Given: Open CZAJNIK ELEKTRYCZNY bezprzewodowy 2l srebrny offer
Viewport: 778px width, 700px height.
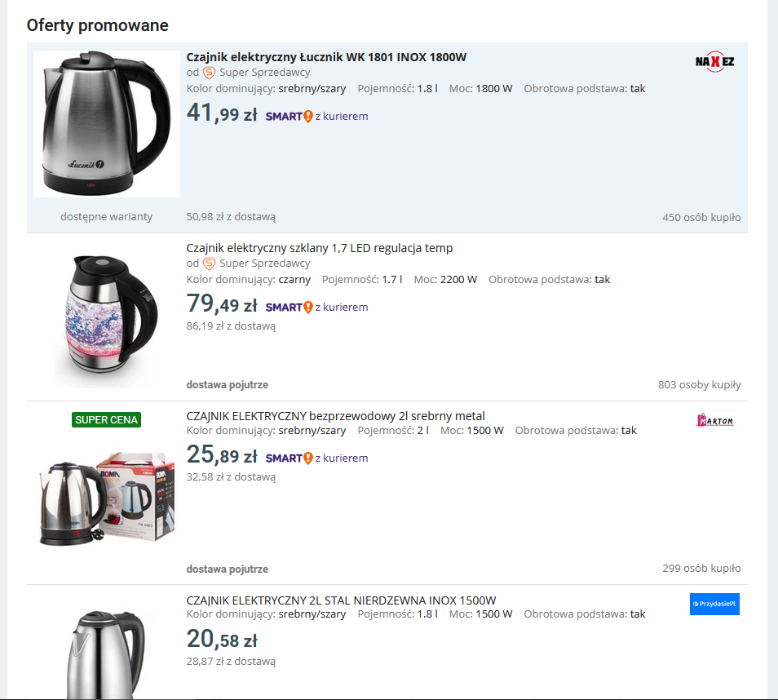Looking at the screenshot, I should coord(335,416).
